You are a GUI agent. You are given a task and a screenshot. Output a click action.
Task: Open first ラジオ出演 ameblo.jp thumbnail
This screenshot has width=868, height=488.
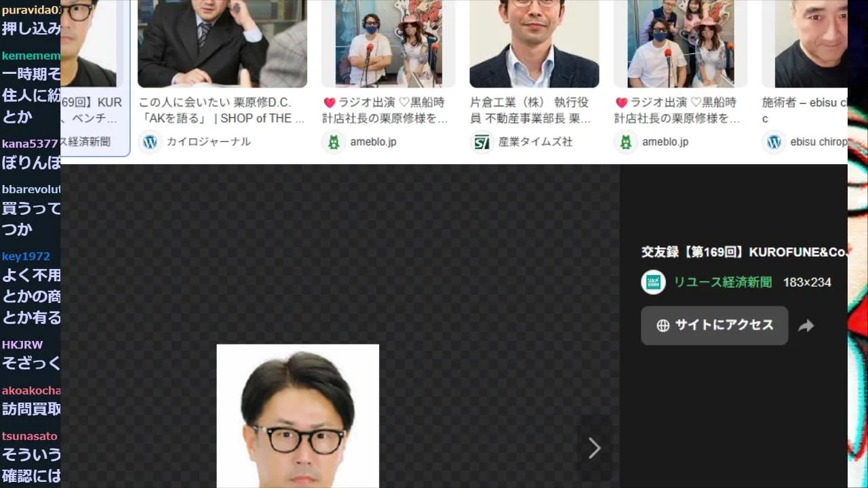[x=389, y=43]
